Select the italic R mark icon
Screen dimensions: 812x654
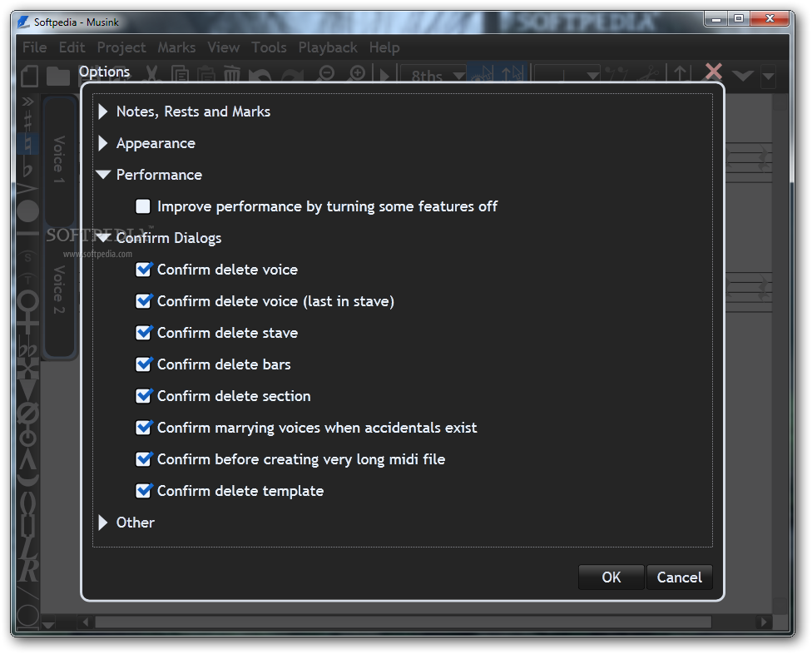(28, 570)
